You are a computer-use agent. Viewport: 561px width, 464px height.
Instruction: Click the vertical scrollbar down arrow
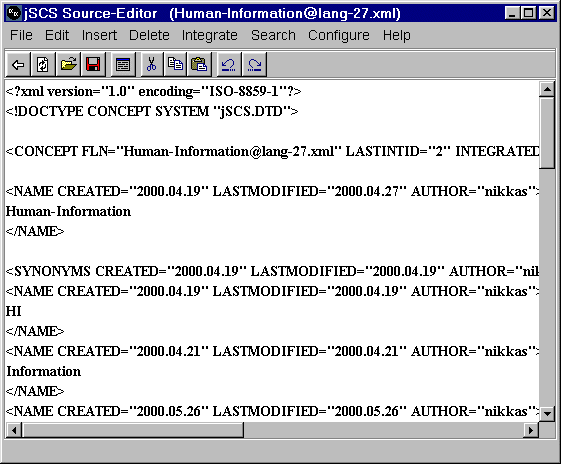tap(547, 413)
